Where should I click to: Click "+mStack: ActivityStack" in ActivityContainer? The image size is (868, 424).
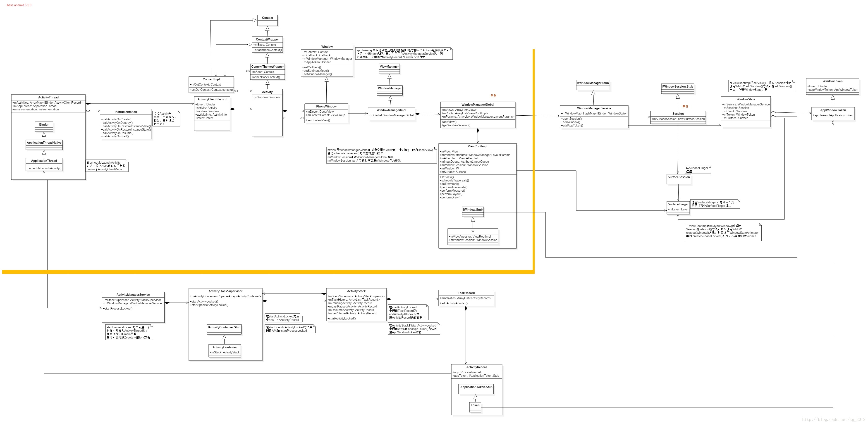pos(225,353)
